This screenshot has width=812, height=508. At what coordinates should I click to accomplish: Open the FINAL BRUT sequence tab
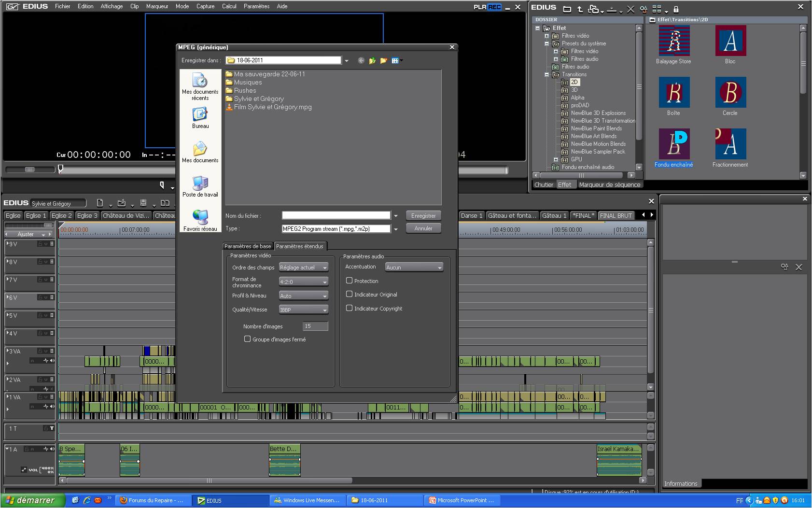(616, 215)
